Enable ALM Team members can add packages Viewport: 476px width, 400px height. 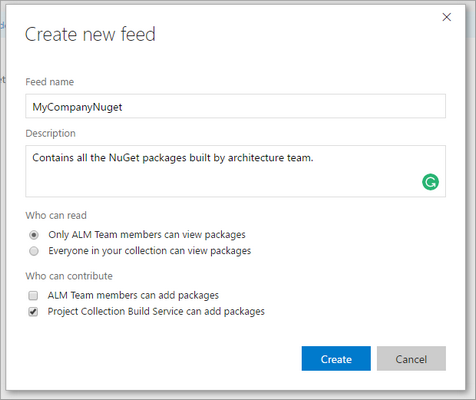pyautogui.click(x=33, y=295)
